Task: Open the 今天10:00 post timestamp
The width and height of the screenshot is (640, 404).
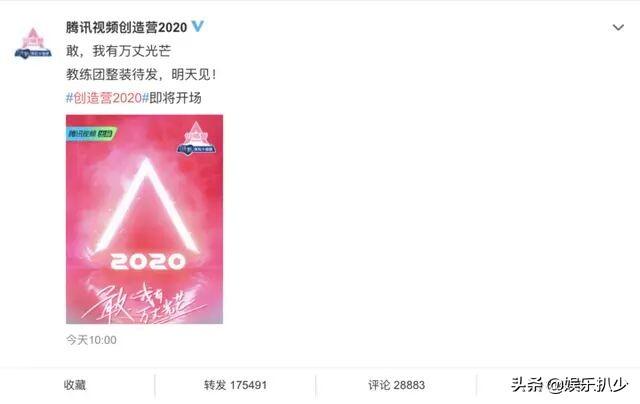Action: [x=91, y=340]
